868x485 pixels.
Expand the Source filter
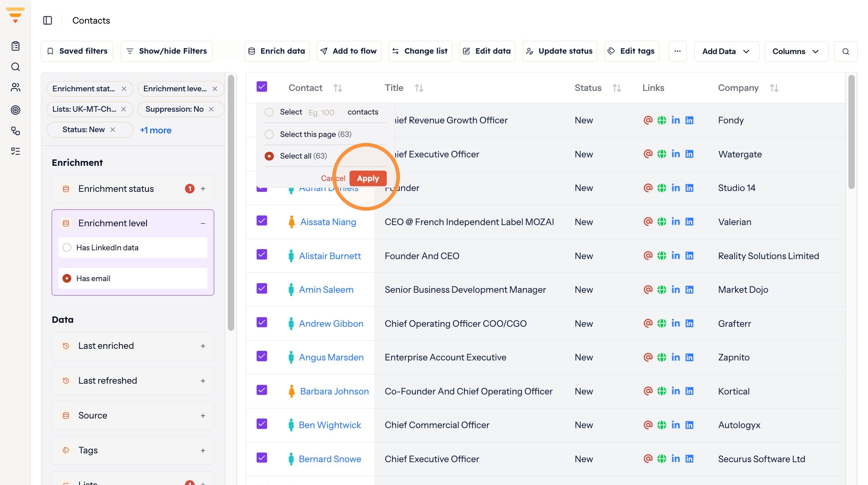pos(203,416)
